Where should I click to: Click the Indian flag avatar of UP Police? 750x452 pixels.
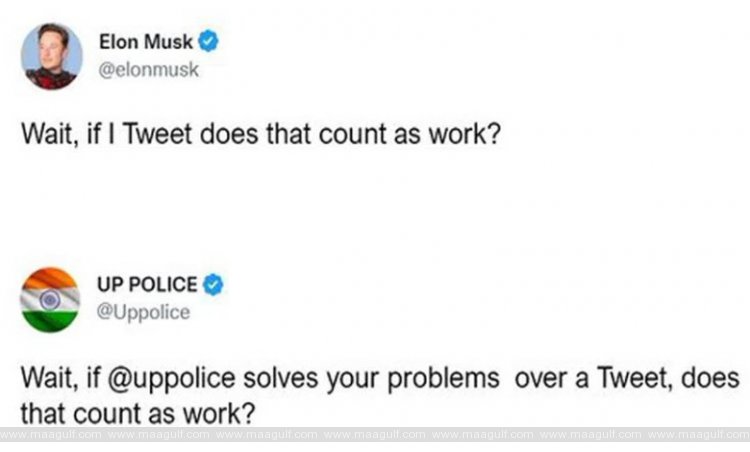point(51,298)
